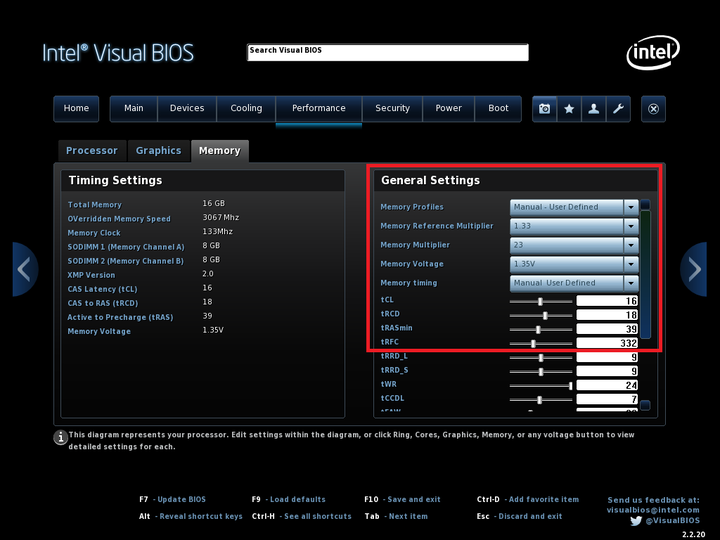Click the tWR slider
Viewport: 720px width, 540px height.
541,386
